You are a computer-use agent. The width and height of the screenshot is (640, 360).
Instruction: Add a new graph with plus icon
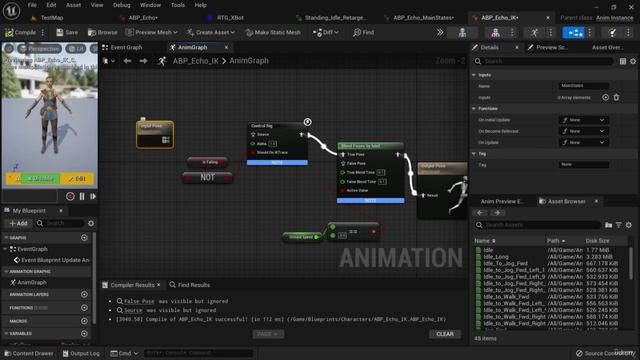[84, 238]
